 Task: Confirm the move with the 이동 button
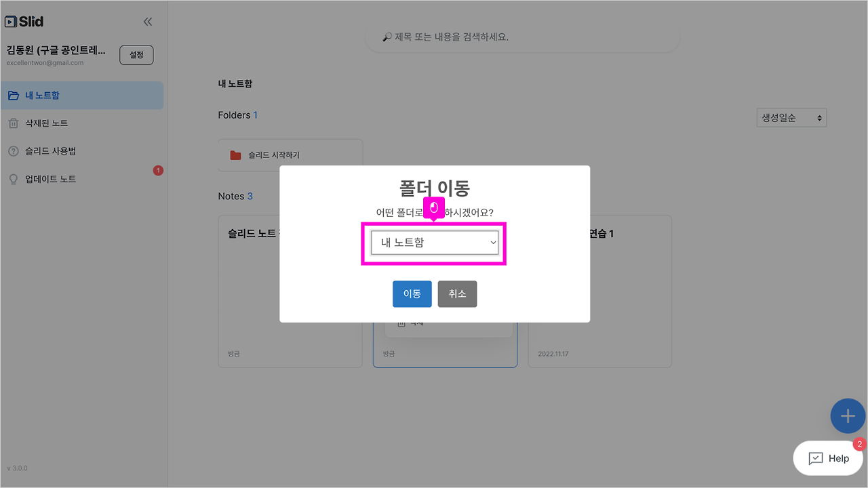pyautogui.click(x=412, y=293)
